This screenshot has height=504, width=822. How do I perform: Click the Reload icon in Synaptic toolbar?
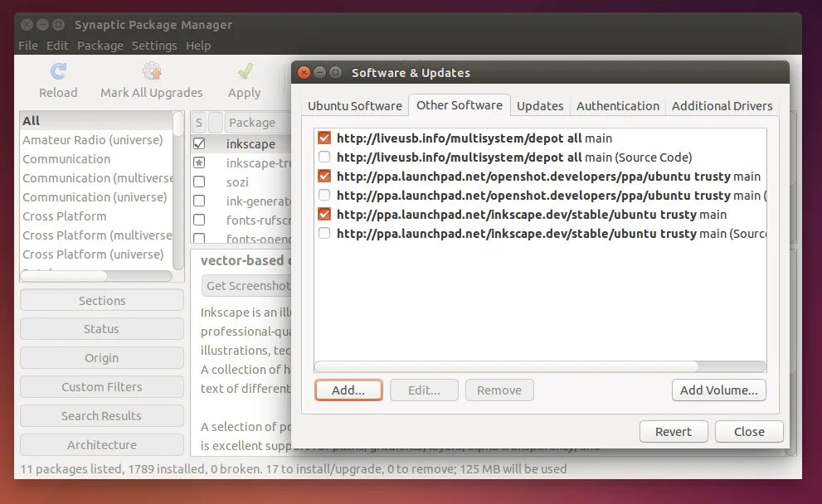point(58,71)
